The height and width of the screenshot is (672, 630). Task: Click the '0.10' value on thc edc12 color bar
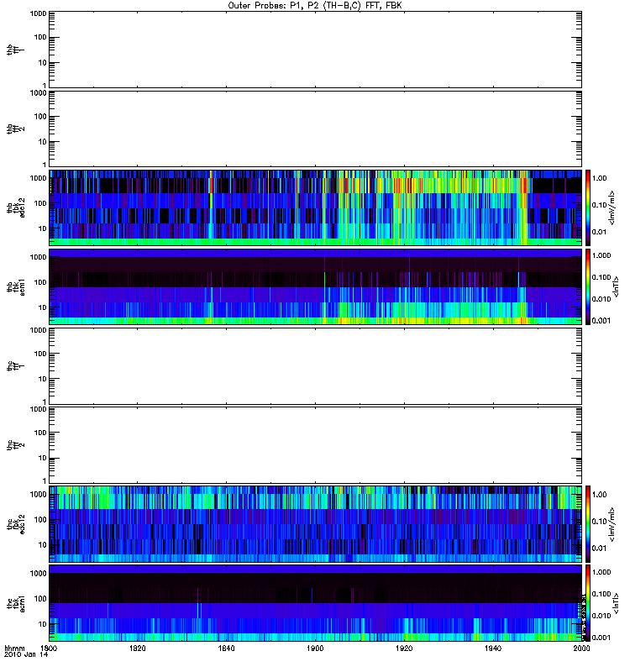599,521
